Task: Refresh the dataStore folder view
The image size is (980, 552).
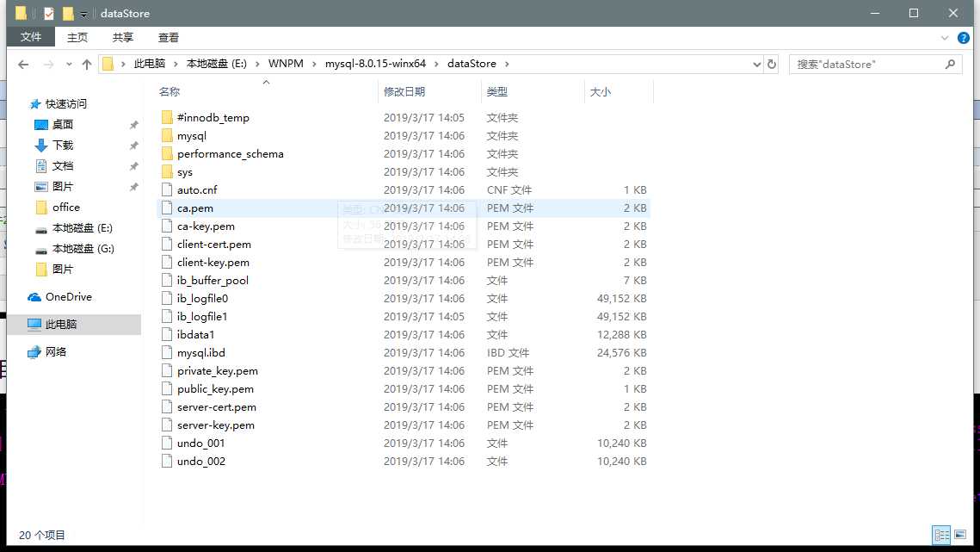Action: pyautogui.click(x=771, y=64)
